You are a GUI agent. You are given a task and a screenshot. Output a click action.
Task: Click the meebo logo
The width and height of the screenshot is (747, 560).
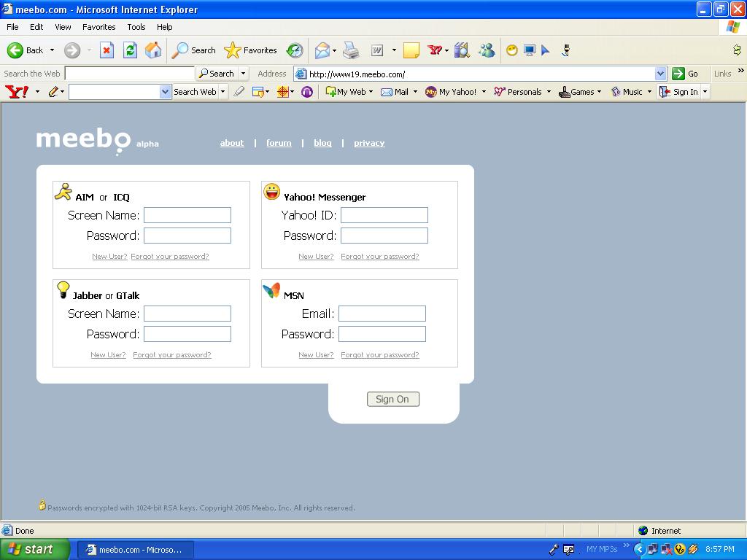83,140
